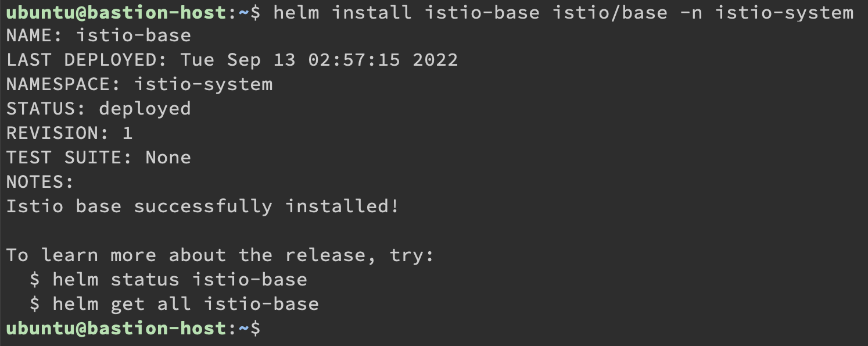Click the 'To learn more about the release' line
The width and height of the screenshot is (868, 346).
(x=220, y=255)
